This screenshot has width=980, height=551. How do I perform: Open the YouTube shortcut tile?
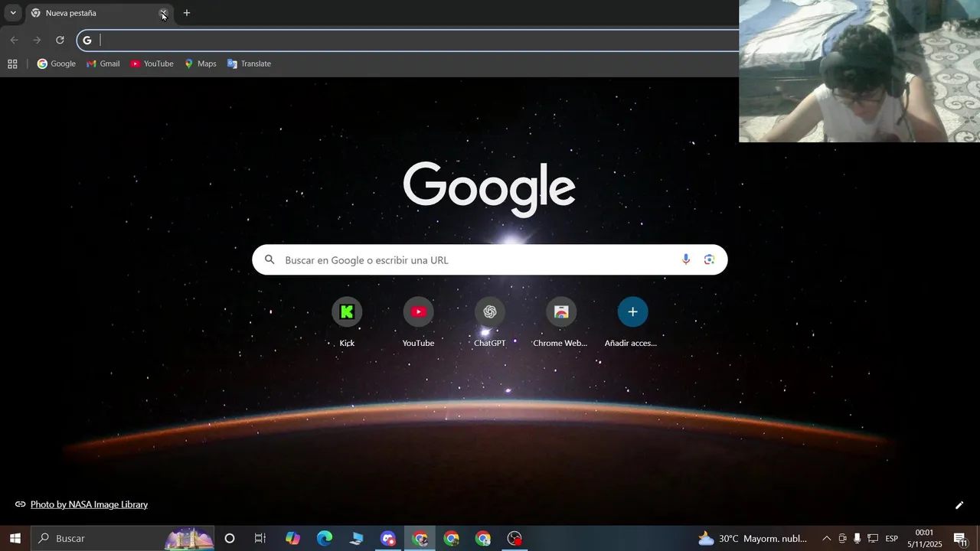tap(418, 322)
